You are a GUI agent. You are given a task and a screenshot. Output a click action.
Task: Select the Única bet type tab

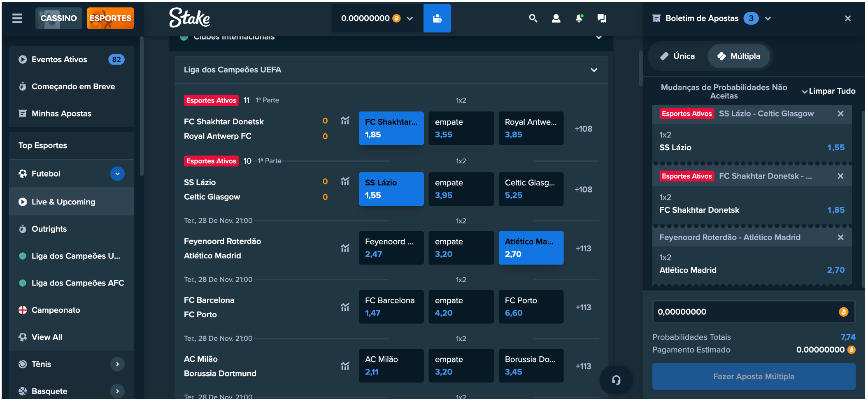coord(677,56)
